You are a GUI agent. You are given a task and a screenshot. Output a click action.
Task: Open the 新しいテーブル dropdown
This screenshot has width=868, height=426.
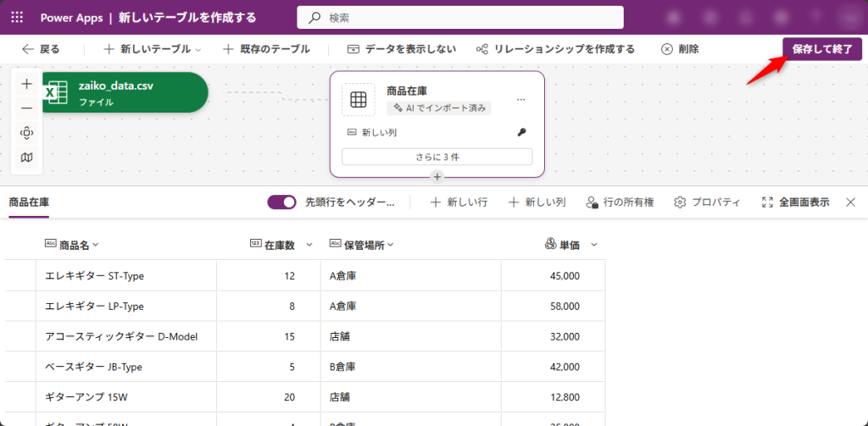click(153, 49)
